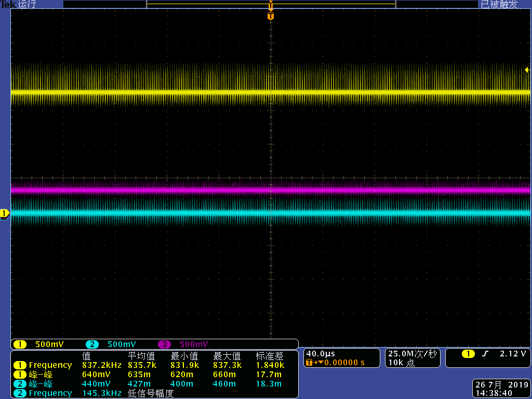The height and width of the screenshot is (399, 532).
Task: Toggle channel 2 cyan 500mV badge
Action: [92, 344]
